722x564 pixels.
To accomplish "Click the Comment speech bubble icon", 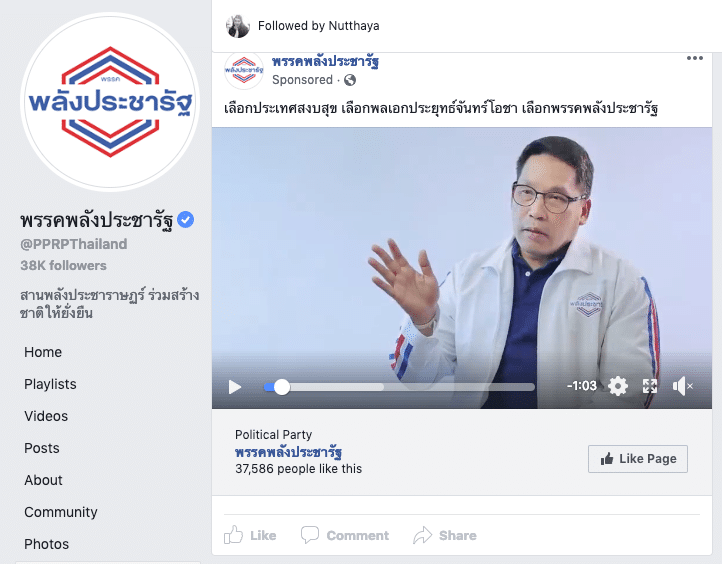I will point(309,535).
